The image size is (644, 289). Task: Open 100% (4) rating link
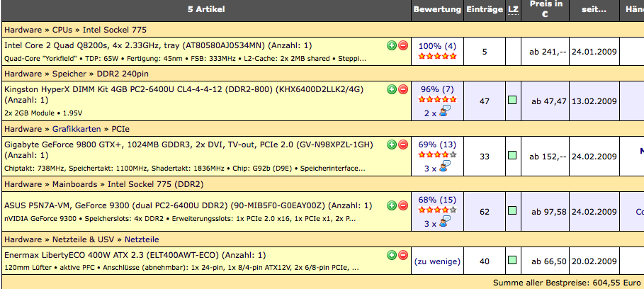point(437,46)
